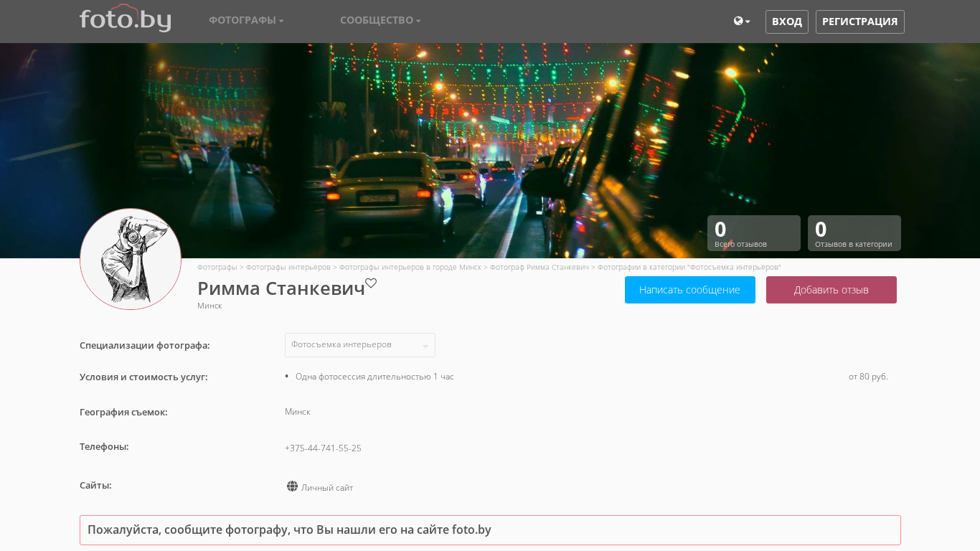Click the price text от 80 руб.
Screen dimensions: 980x551
tap(868, 377)
